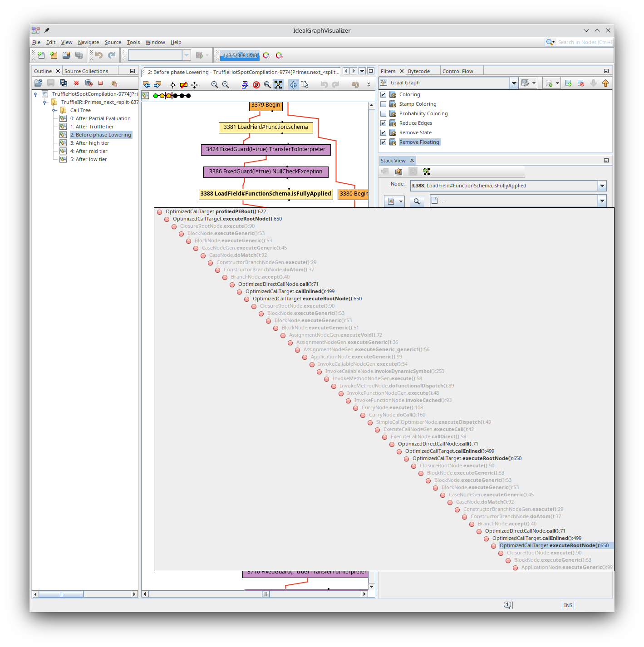Click the memory usage indicator 143.5/308.0MB

point(240,55)
